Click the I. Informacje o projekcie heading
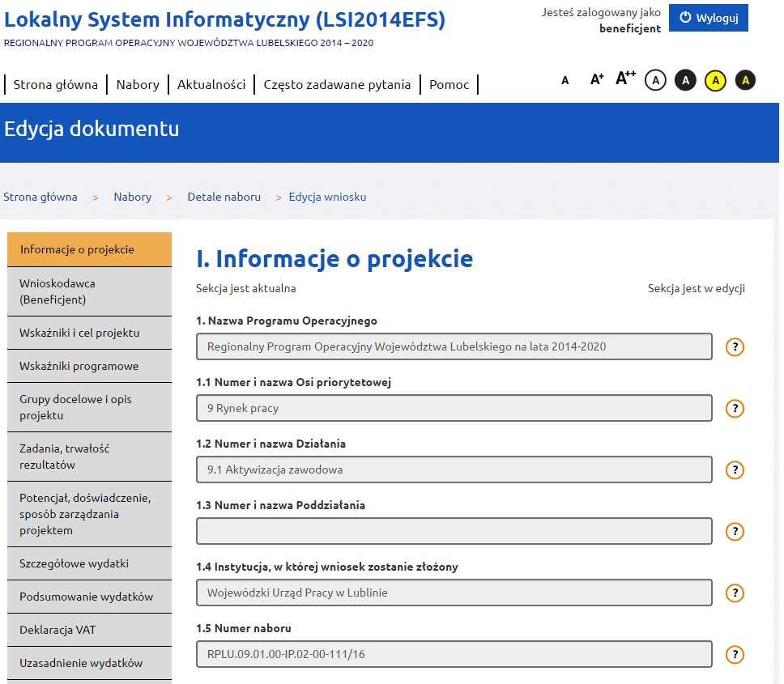 pos(334,259)
